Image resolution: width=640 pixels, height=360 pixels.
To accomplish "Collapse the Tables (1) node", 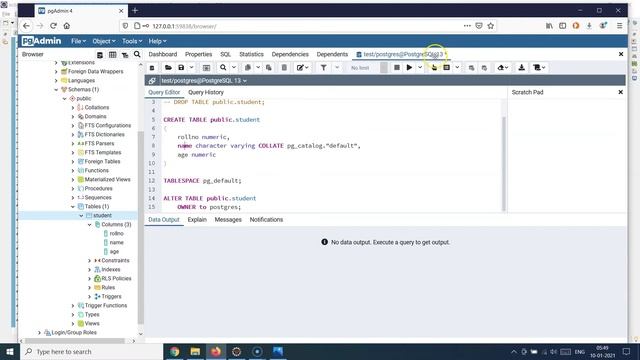I will (73, 207).
